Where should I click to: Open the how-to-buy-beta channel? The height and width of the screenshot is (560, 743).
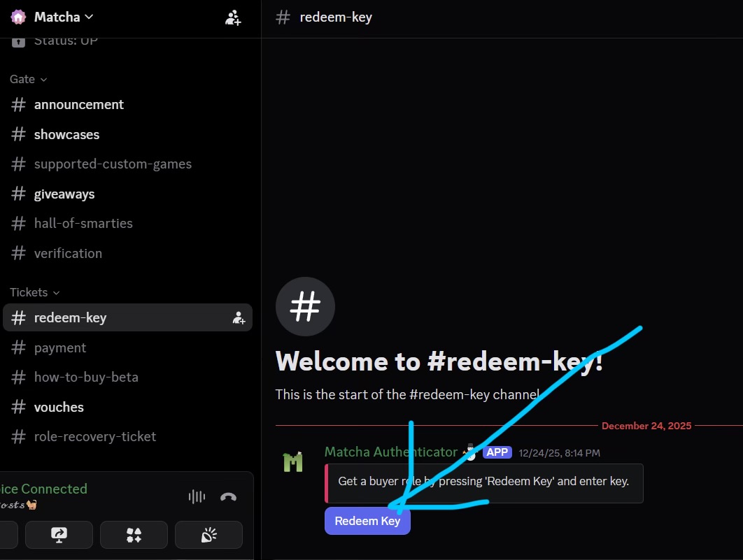(86, 377)
